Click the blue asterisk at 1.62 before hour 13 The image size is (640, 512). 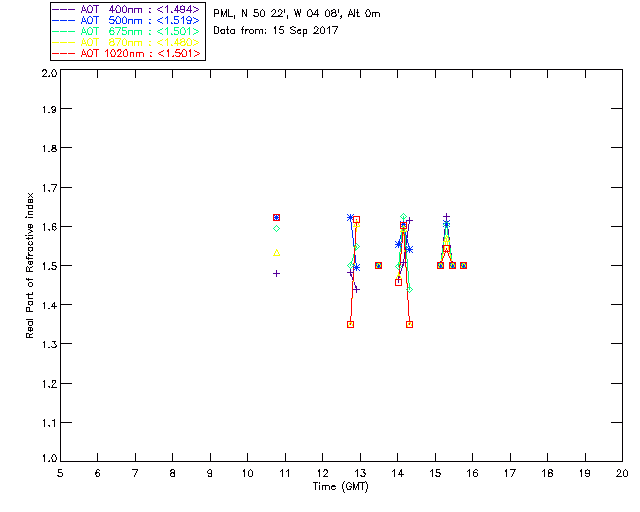pos(350,218)
